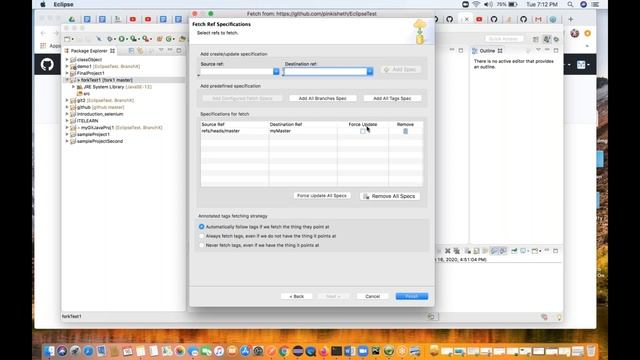This screenshot has height=360, width=640.
Task: Switch to the Gmail browser tab
Action: point(538,19)
